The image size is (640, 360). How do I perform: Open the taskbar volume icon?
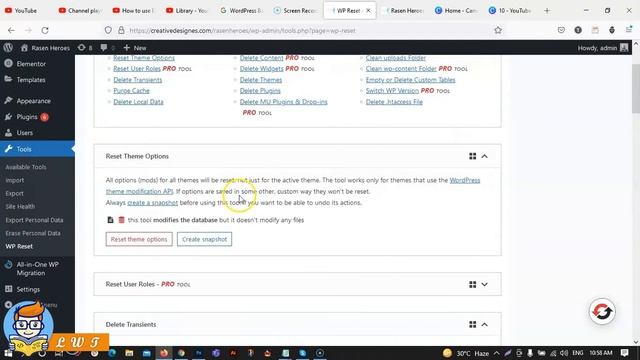[x=564, y=353]
